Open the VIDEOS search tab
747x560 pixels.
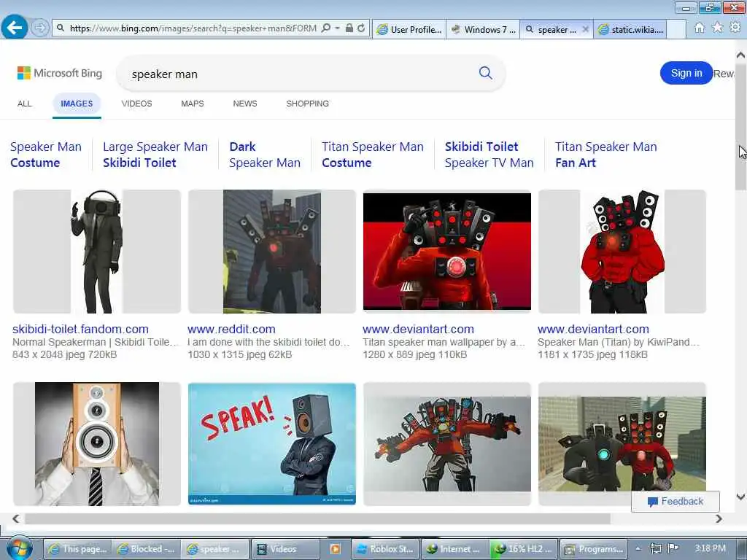click(x=136, y=104)
